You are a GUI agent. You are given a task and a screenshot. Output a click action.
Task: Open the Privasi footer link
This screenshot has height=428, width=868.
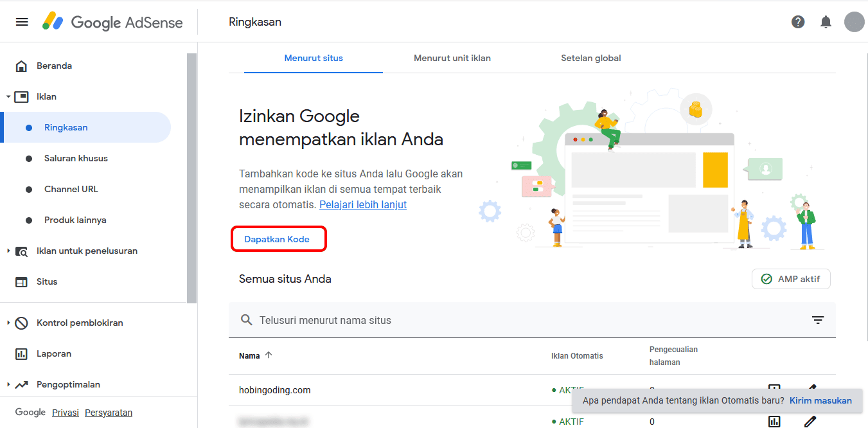(x=66, y=413)
